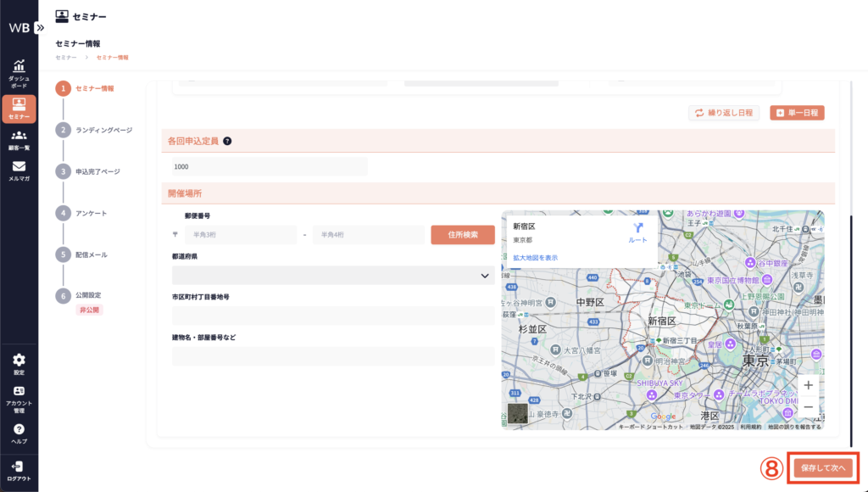Click the 住所検索 address search button
Viewport: 868px width, 492px height.
pyautogui.click(x=462, y=234)
